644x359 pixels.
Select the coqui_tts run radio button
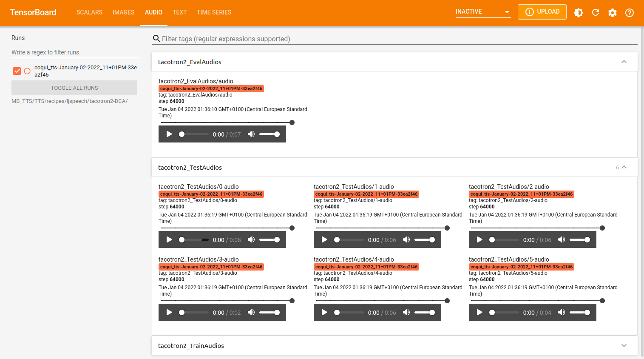[27, 71]
